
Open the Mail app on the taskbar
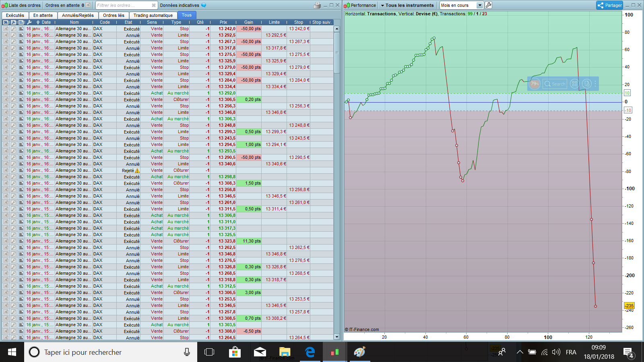[260, 352]
